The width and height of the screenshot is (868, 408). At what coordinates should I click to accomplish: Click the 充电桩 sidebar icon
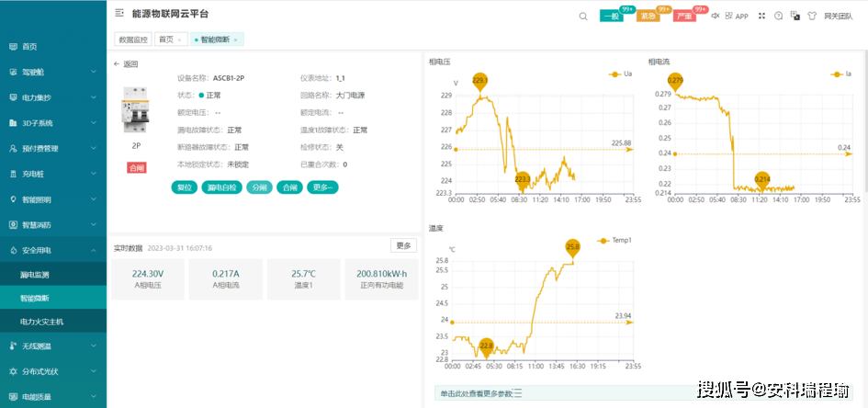pos(14,175)
